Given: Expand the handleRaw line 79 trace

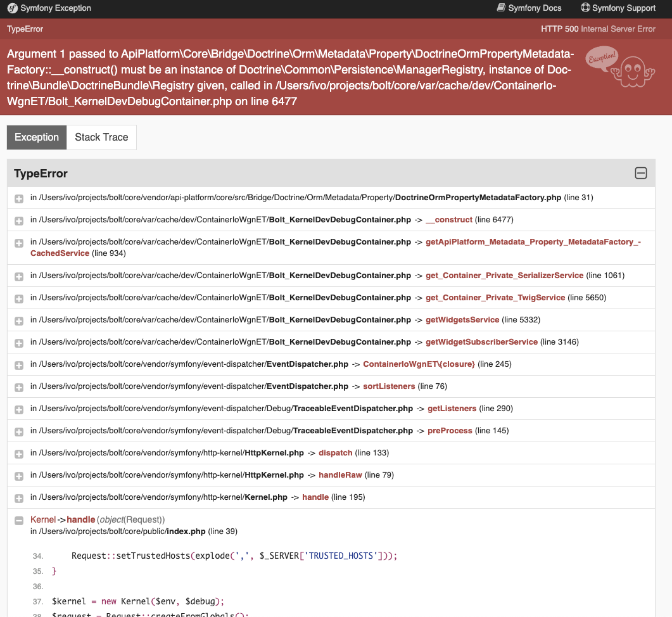Looking at the screenshot, I should [19, 476].
